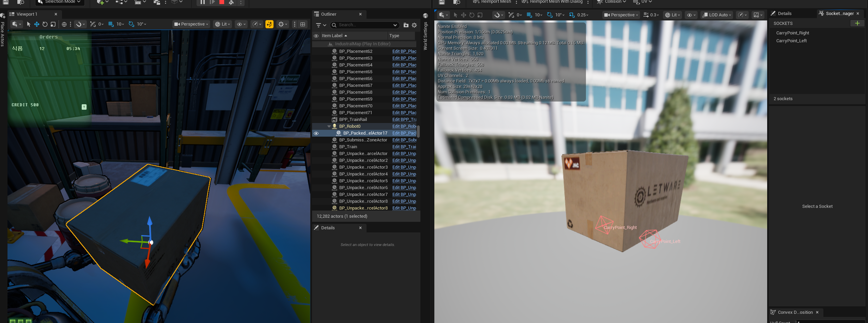Switch to the Socket Manager tab
This screenshot has width=868, height=323.
click(839, 14)
